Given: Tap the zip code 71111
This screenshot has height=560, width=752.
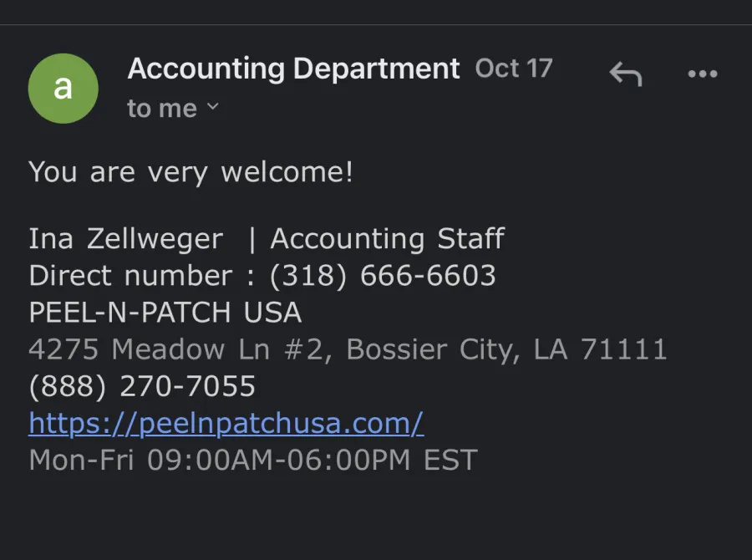Looking at the screenshot, I should [624, 349].
